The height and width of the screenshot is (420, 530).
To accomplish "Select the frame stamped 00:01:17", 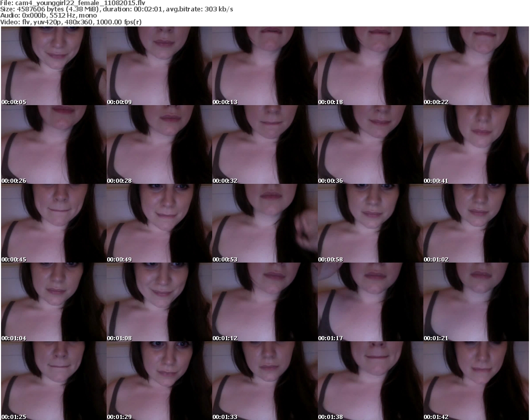I will click(x=371, y=302).
